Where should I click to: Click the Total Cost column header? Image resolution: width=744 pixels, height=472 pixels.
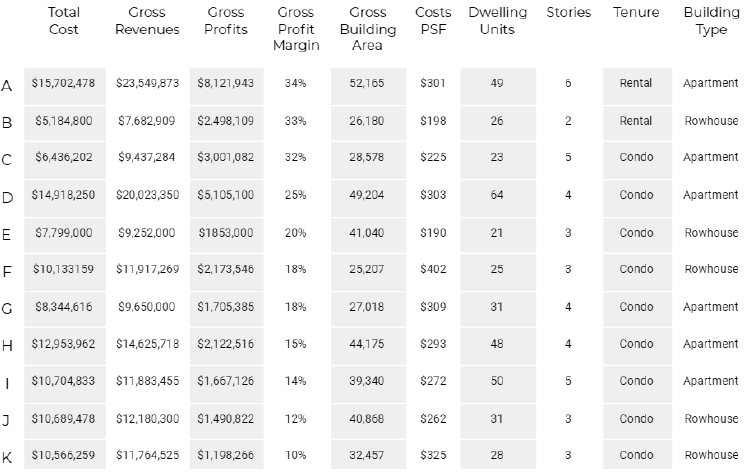[64, 21]
